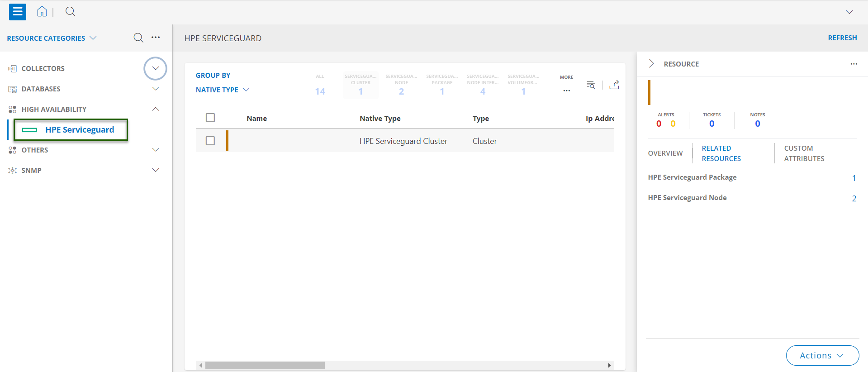Viewport: 868px width, 372px height.
Task: Sort by the Ip Address column header
Action: tap(600, 118)
